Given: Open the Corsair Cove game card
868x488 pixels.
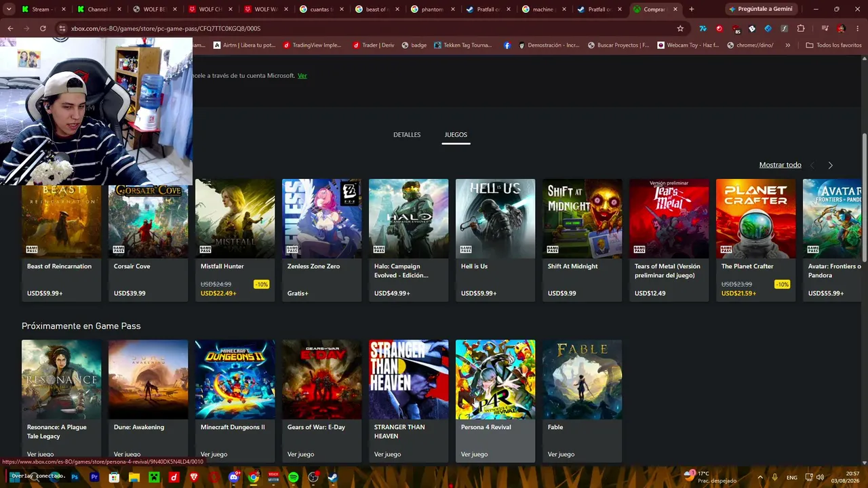Looking at the screenshot, I should [148, 243].
